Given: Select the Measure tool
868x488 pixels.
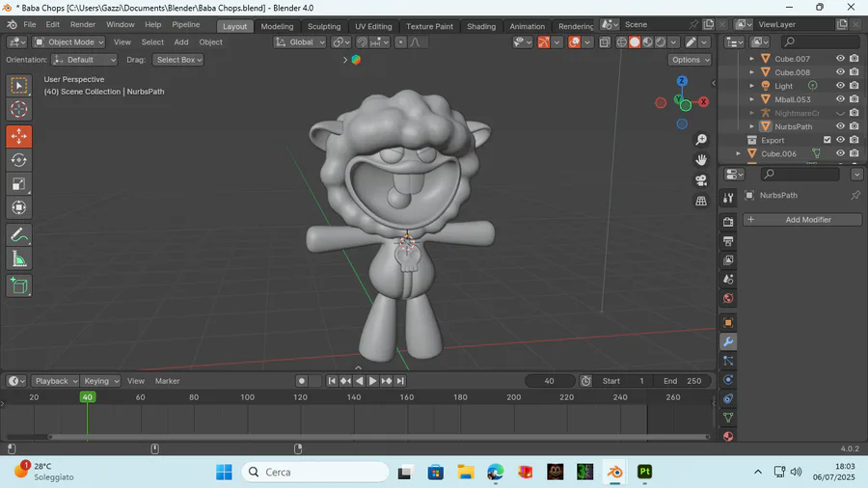Looking at the screenshot, I should [x=19, y=258].
